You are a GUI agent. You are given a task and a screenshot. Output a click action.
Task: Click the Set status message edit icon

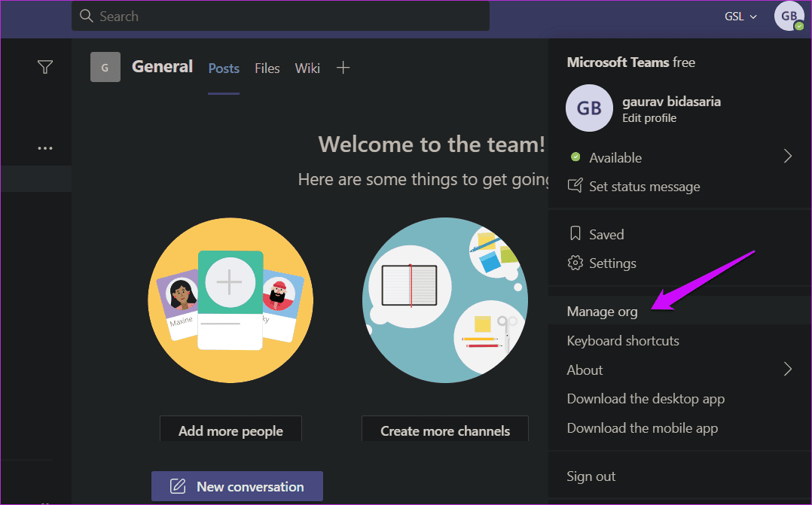click(x=575, y=185)
